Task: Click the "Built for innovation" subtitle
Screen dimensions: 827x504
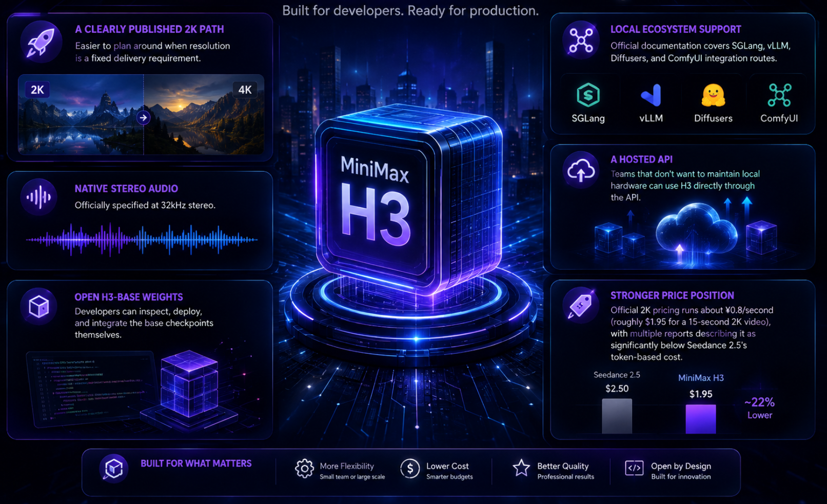Action: point(681,477)
